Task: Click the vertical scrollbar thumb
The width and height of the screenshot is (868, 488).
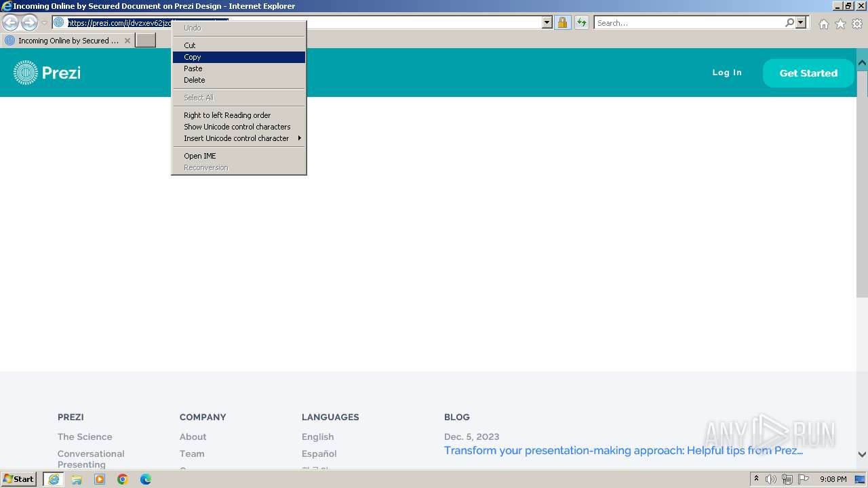Action: (862, 183)
